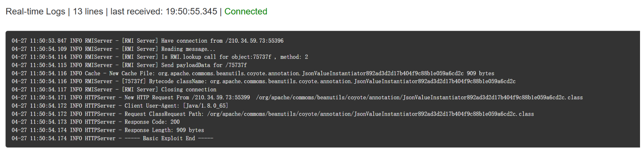
Task: Click the "13 lines" counter in header
Action: [88, 12]
